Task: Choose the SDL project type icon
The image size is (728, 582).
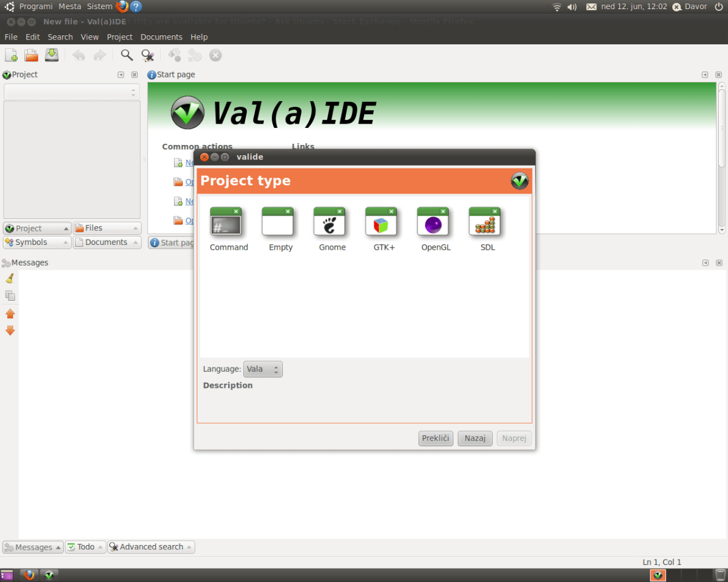Action: [x=485, y=222]
